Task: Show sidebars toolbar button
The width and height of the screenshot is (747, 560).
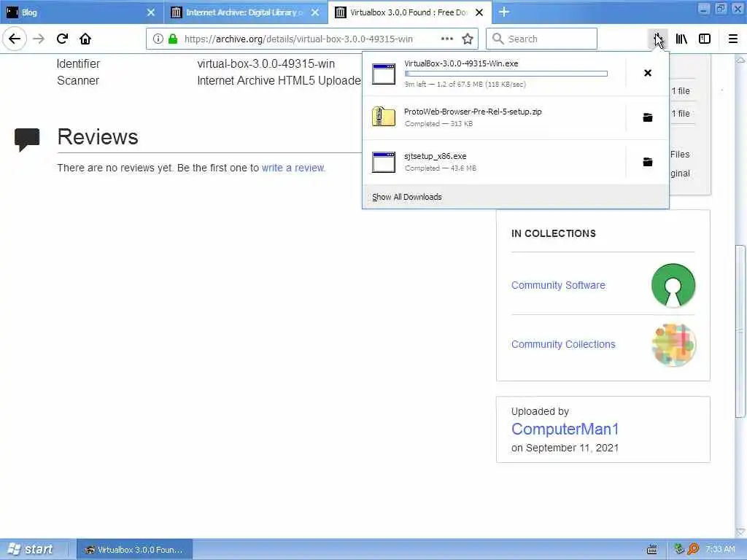Action: pos(705,39)
